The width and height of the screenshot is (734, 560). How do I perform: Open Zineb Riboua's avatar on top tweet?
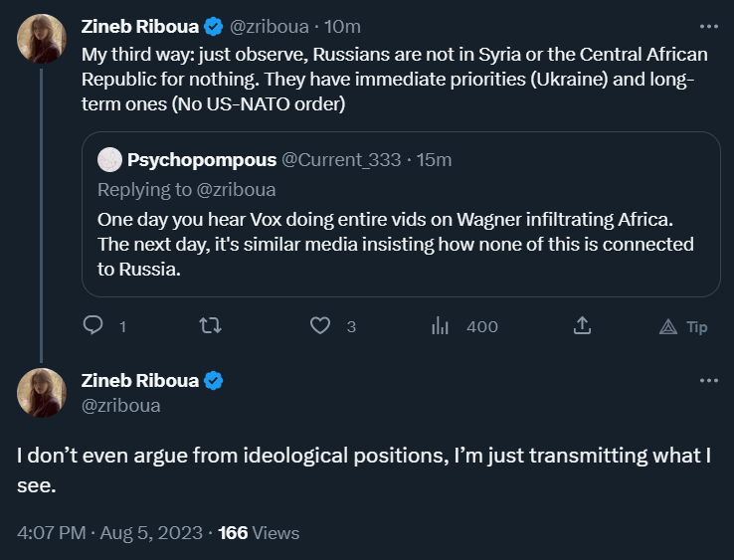pyautogui.click(x=42, y=40)
